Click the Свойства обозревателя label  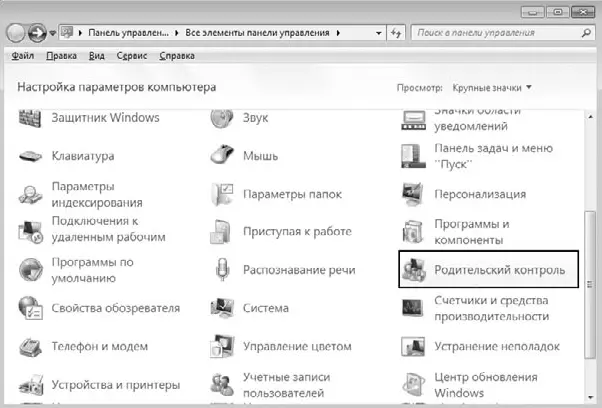coord(116,308)
